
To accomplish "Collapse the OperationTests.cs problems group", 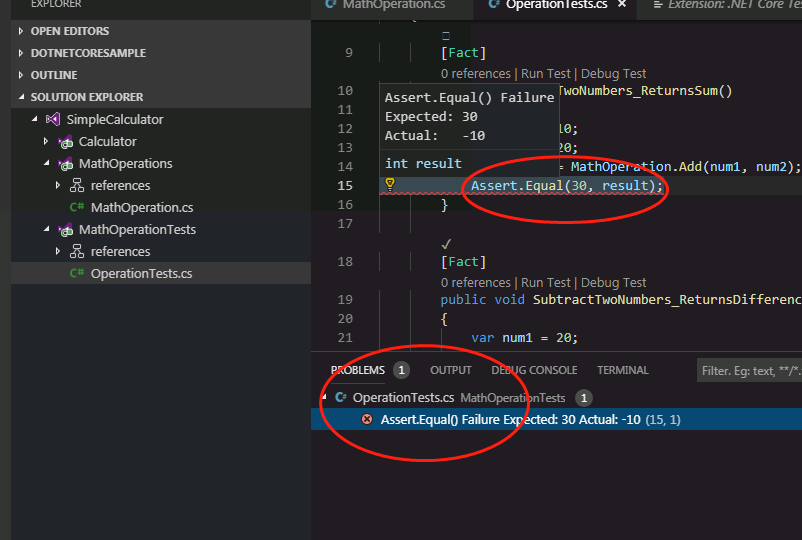I will click(325, 397).
